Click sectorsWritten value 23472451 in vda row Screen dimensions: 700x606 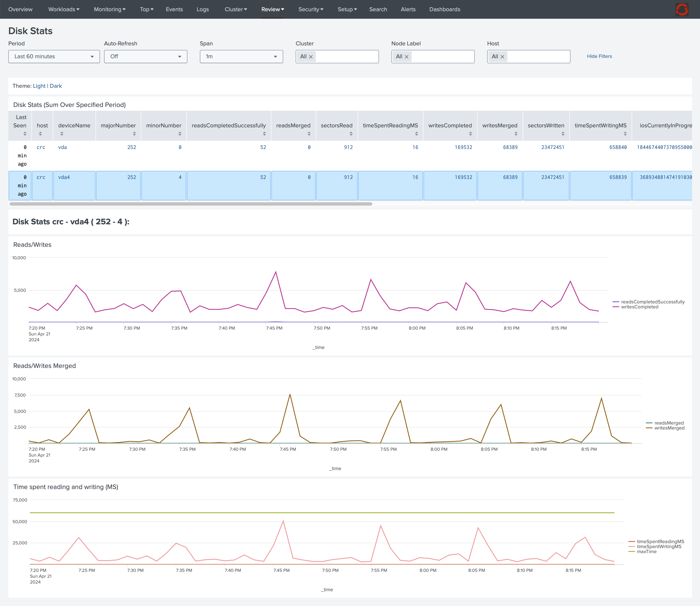click(553, 147)
